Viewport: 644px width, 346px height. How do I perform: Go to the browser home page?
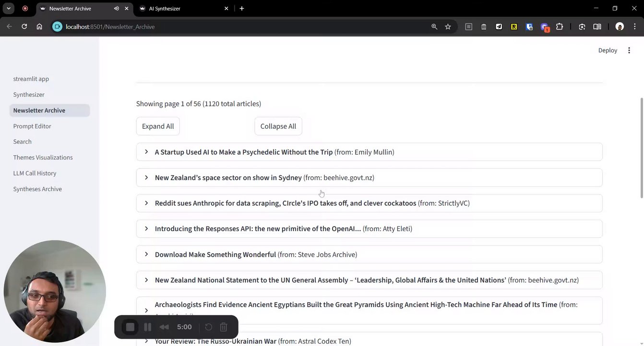(x=39, y=27)
